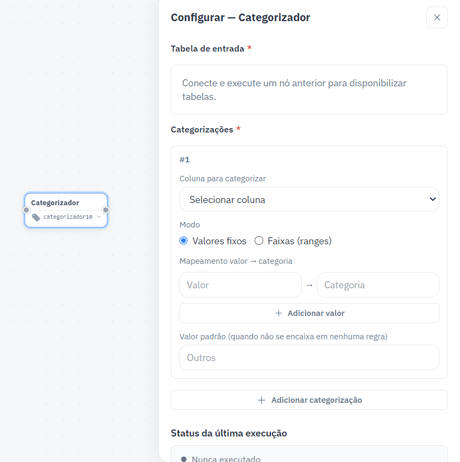Focus the Outros default value field
This screenshot has height=462, width=460.
click(309, 357)
